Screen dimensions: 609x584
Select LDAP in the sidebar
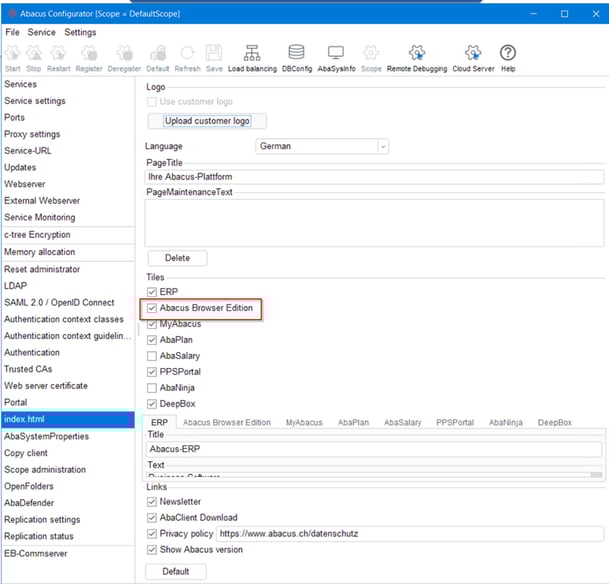pos(68,286)
